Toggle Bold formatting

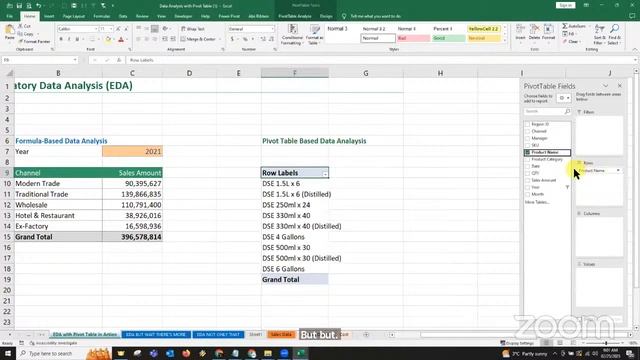coord(61,39)
